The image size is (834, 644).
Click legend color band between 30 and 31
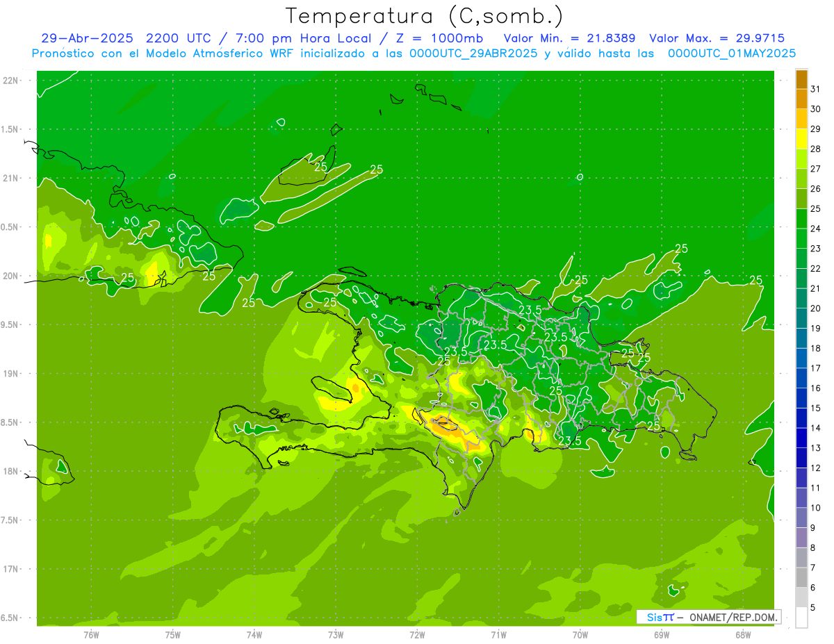(801, 99)
